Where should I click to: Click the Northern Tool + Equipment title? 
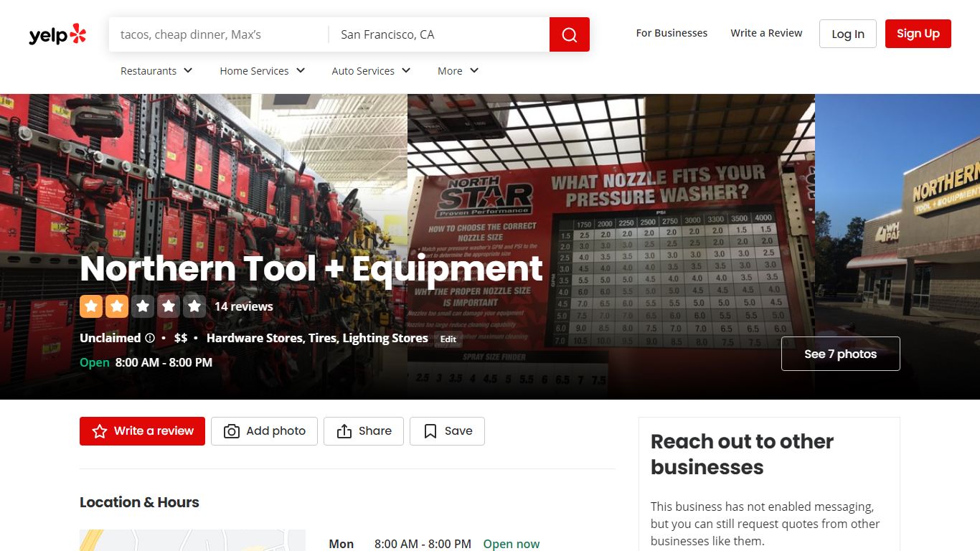coord(311,268)
